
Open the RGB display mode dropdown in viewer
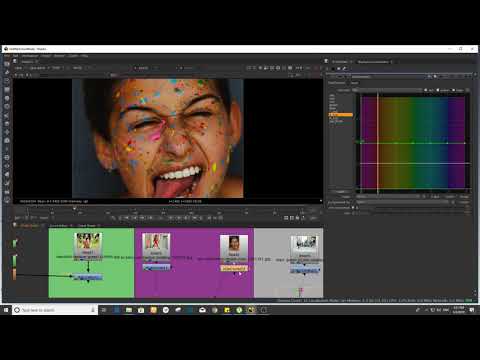coord(57,68)
